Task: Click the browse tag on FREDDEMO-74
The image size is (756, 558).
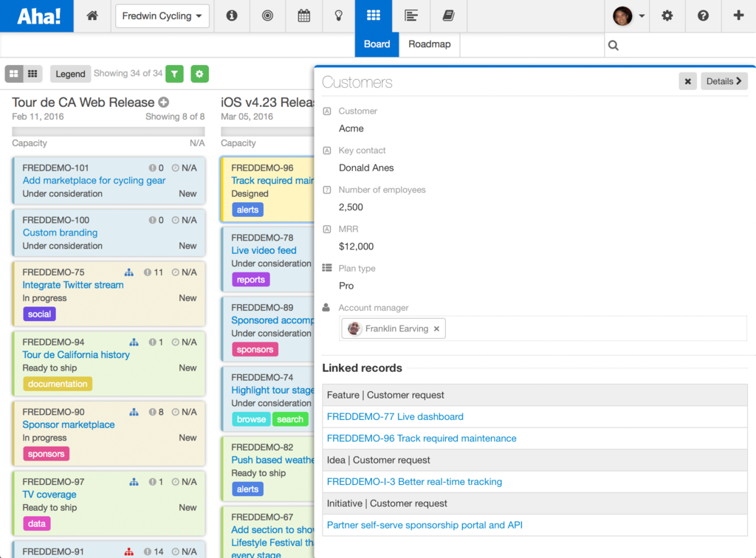Action: pyautogui.click(x=251, y=419)
